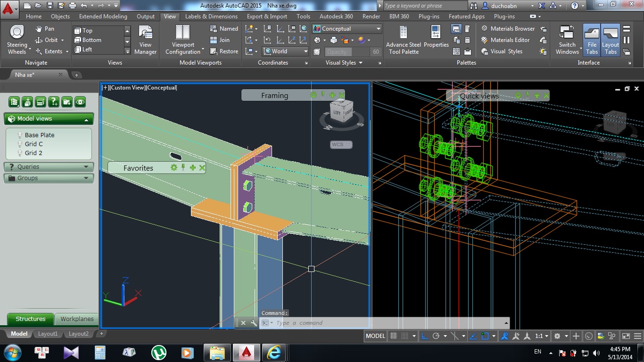Open the Steering Wheels tool
Viewport: 644px width, 362px height.
pyautogui.click(x=17, y=39)
